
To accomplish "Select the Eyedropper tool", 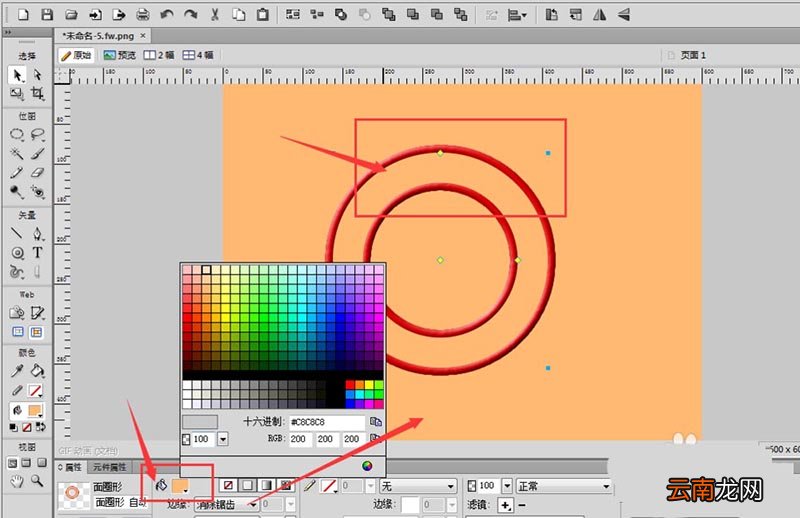I will [x=17, y=371].
